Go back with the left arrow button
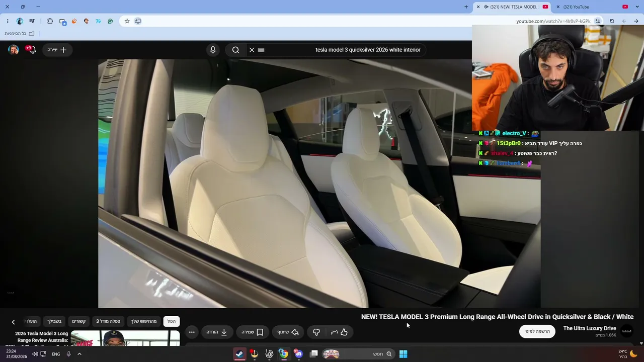 [x=624, y=21]
